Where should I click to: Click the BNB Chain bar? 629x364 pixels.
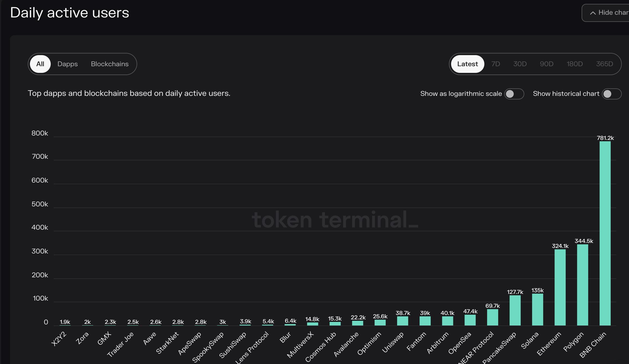coord(605,233)
